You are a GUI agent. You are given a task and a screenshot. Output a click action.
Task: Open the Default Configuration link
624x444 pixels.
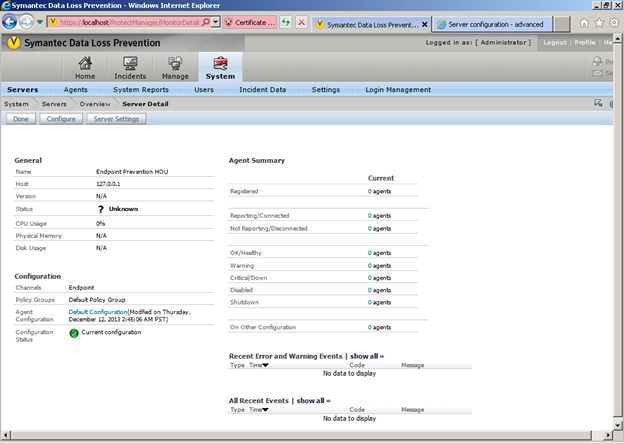tap(97, 312)
